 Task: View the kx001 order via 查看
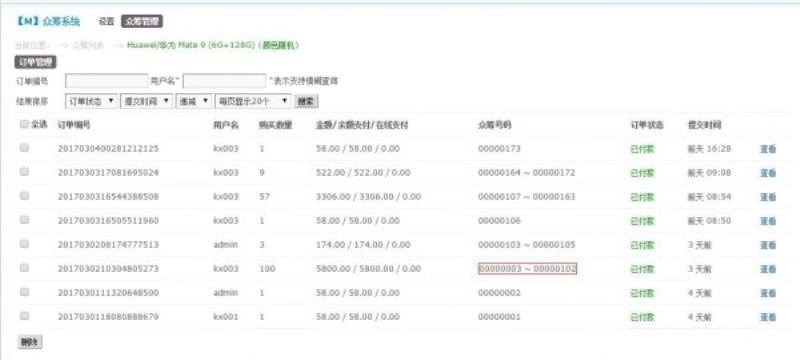coord(768,317)
